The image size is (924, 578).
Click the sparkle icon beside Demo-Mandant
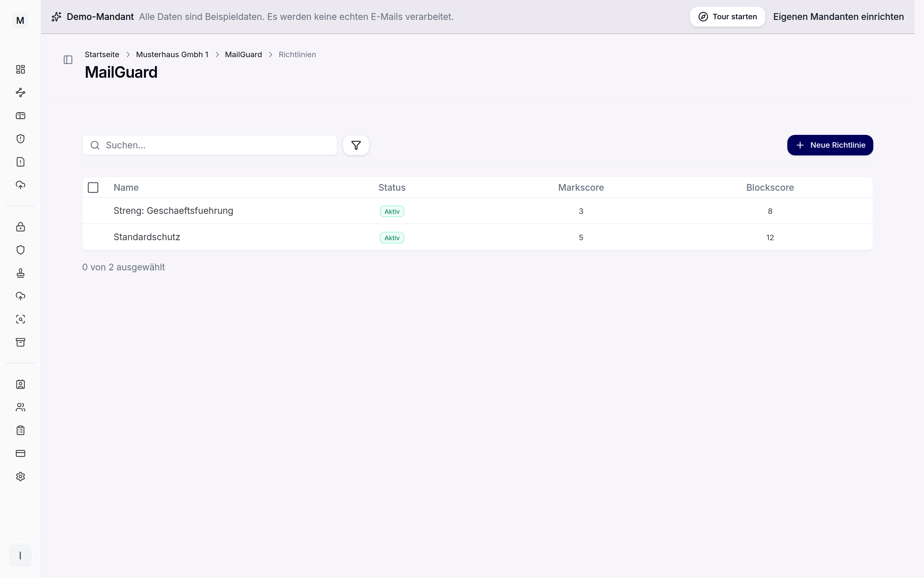point(56,17)
